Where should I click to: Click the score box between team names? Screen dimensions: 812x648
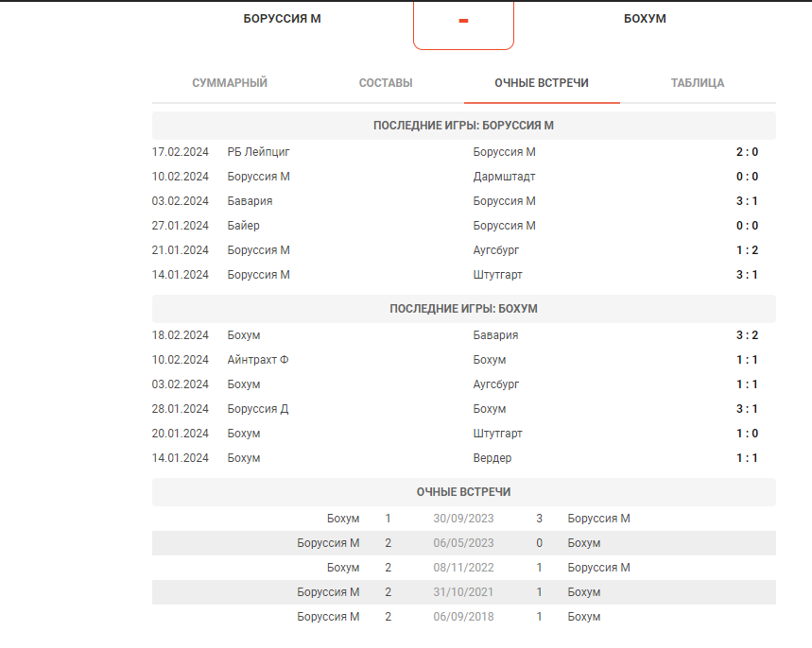(x=463, y=25)
